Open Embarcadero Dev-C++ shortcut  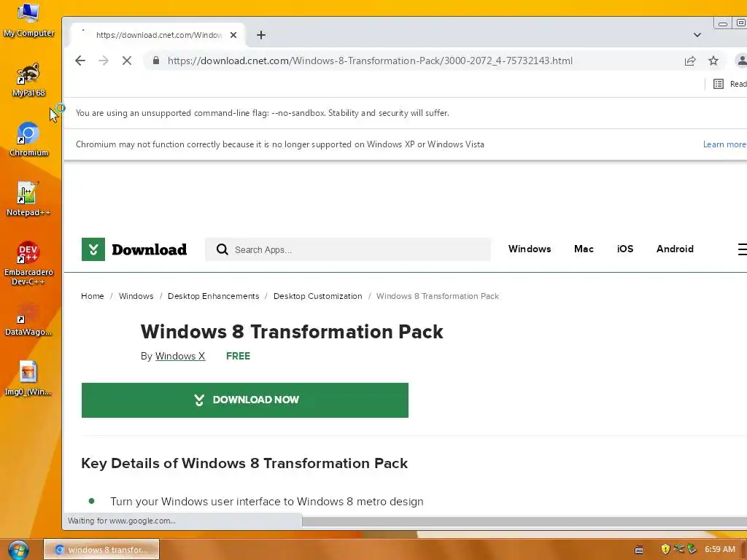(28, 263)
